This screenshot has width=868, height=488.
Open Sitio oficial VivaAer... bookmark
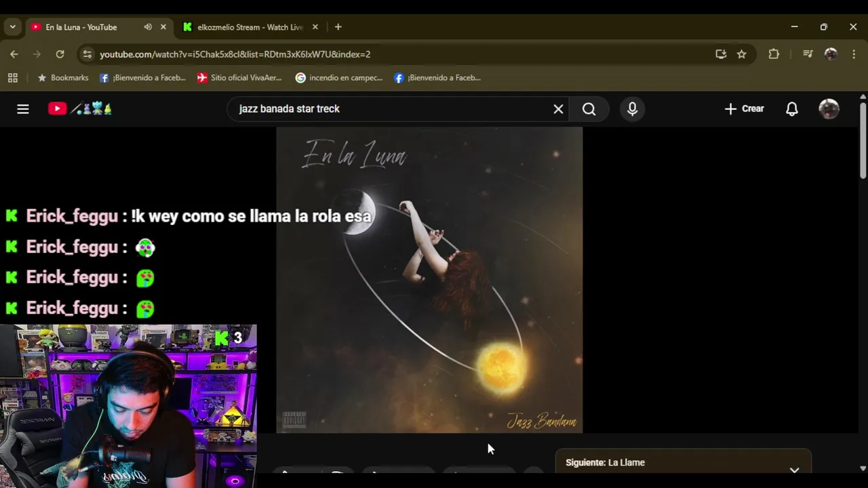click(x=239, y=78)
